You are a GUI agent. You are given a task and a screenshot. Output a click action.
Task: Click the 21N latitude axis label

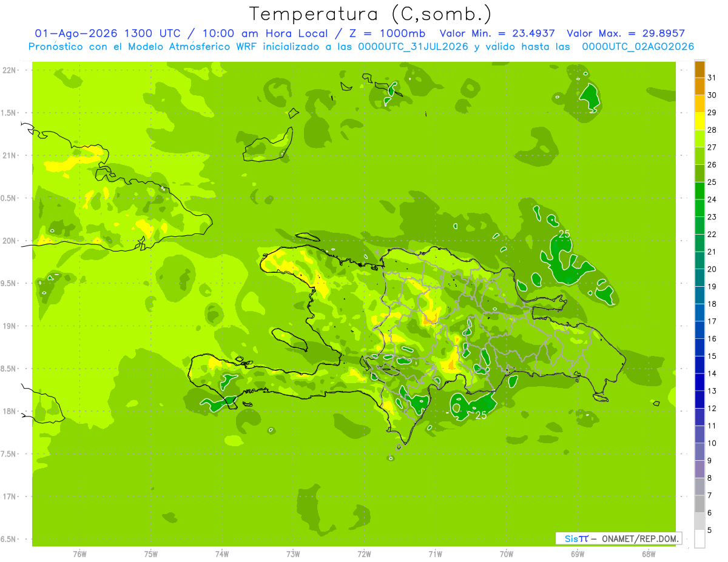[10, 155]
